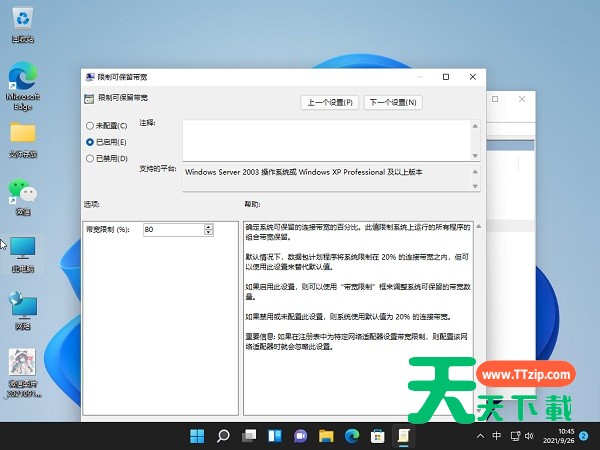Launch Microsoft Store from the taskbar

tap(378, 436)
